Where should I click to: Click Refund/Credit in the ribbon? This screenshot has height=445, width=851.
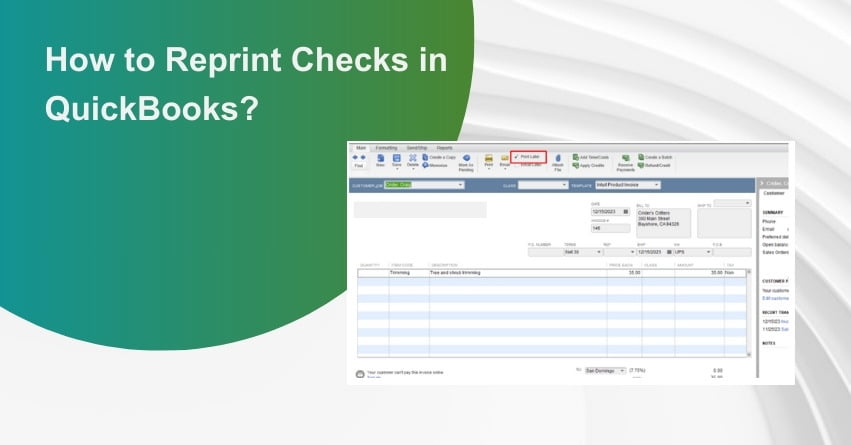(655, 166)
